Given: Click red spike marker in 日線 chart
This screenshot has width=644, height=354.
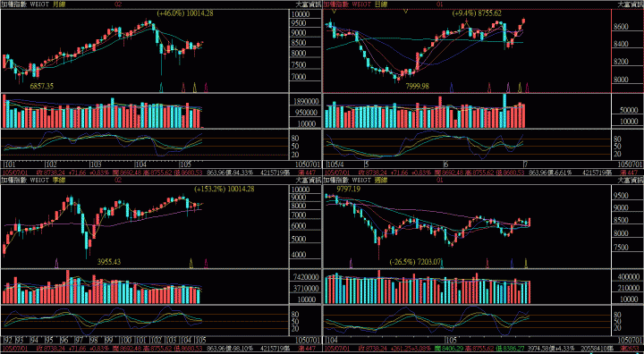Looking at the screenshot, I should tap(489, 87).
